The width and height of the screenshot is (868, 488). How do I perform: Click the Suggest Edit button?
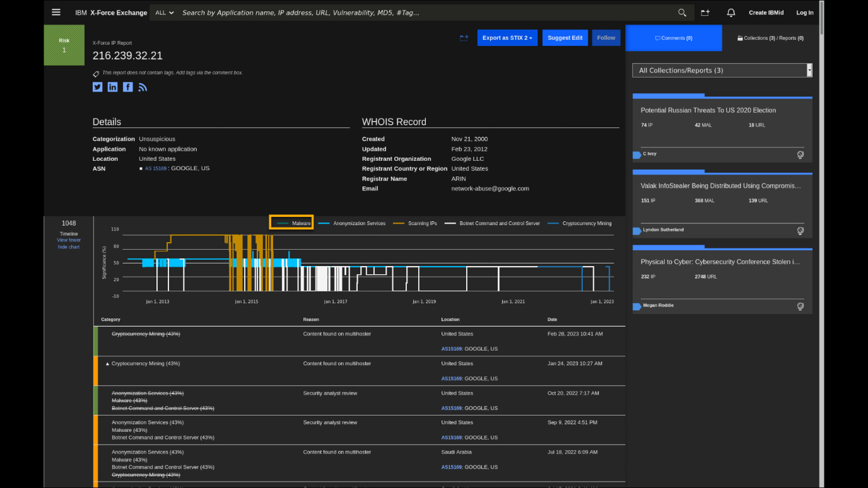coord(565,38)
